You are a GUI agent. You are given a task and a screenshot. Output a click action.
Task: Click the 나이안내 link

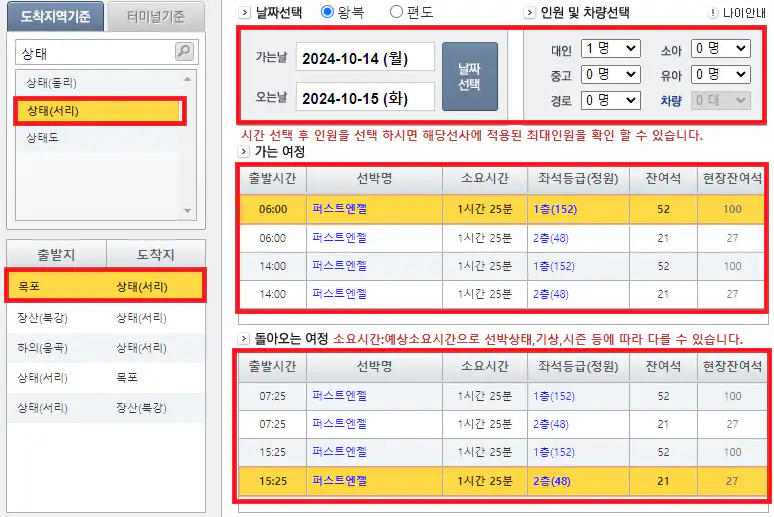tap(744, 13)
